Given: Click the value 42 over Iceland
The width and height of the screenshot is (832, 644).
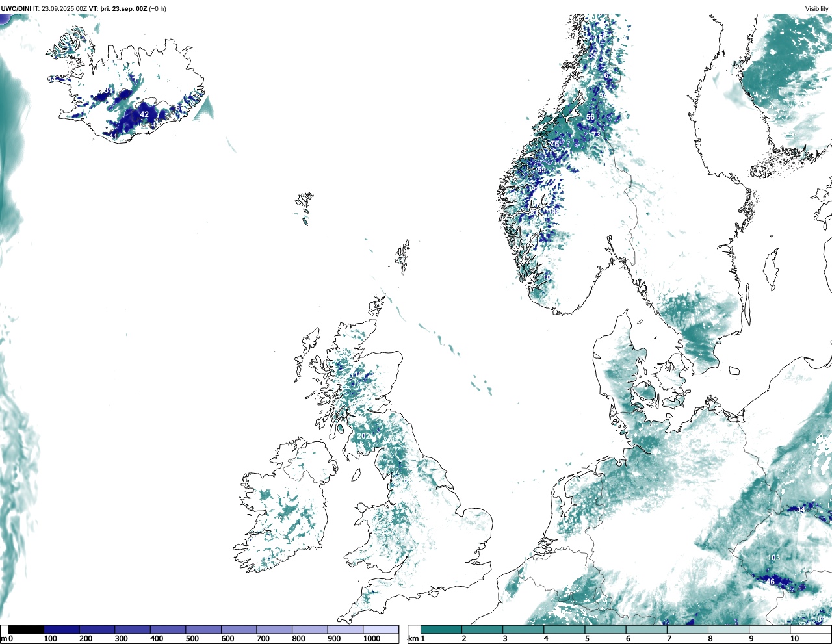Looking at the screenshot, I should click(144, 114).
